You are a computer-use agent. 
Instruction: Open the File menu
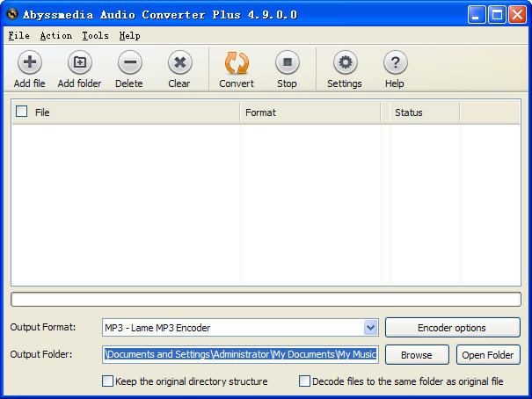19,36
